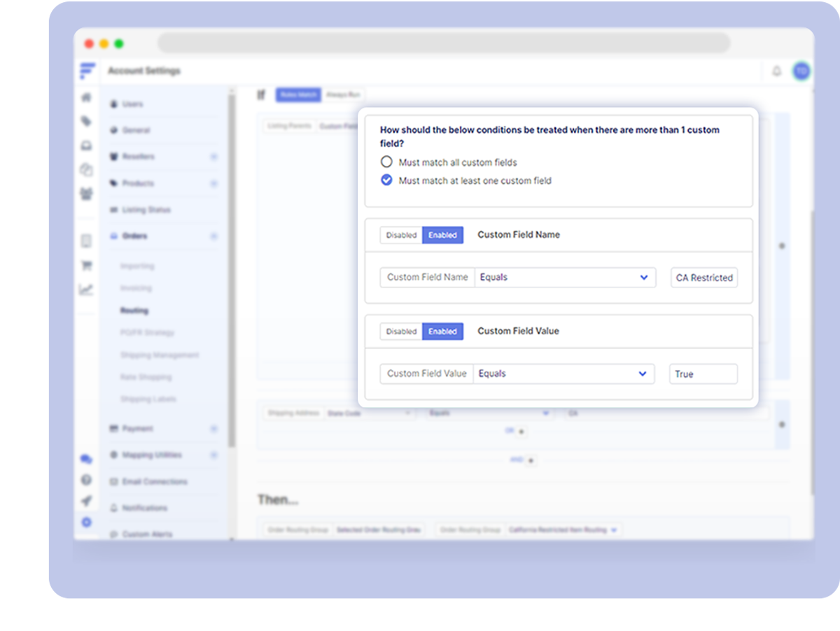Expand the Payment section in settings
This screenshot has height=631, width=840.
pyautogui.click(x=213, y=429)
